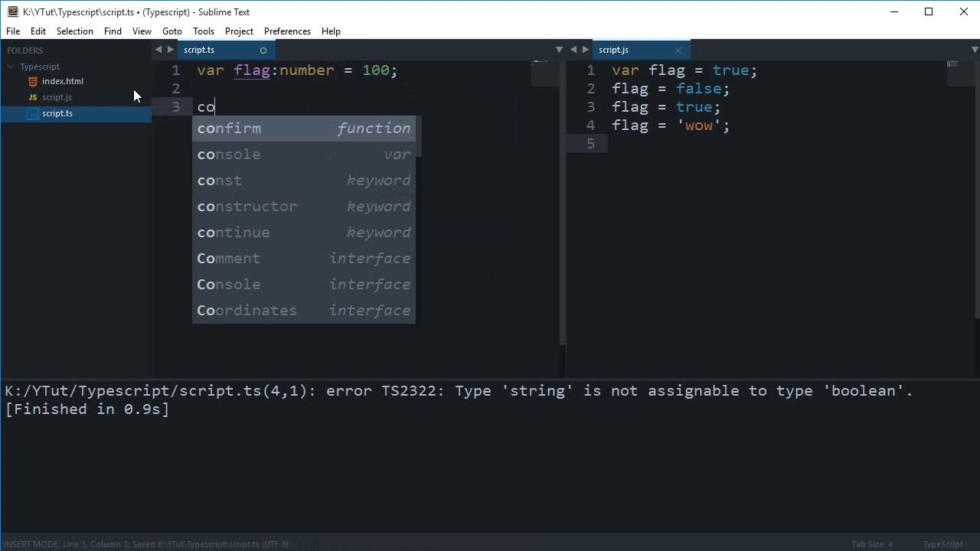This screenshot has width=980, height=551.
Task: Open the Project menu
Action: (x=239, y=31)
